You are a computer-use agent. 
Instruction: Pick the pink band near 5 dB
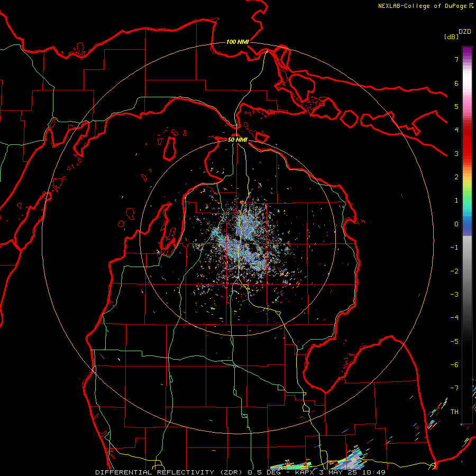[x=467, y=106]
